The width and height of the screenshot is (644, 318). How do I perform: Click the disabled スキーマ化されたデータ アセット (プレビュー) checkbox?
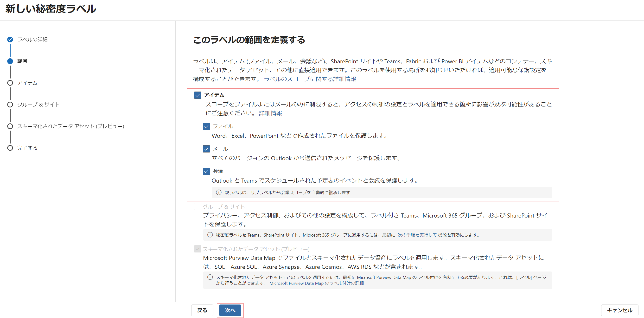(198, 249)
